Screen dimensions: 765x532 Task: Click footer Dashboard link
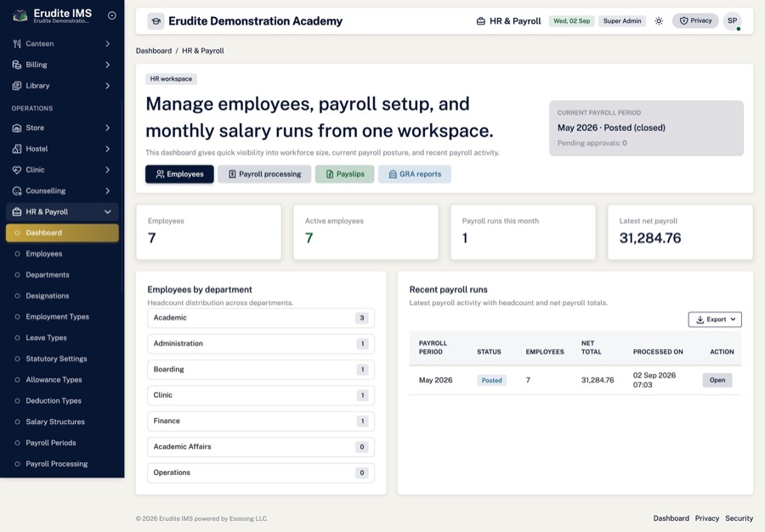(x=671, y=518)
